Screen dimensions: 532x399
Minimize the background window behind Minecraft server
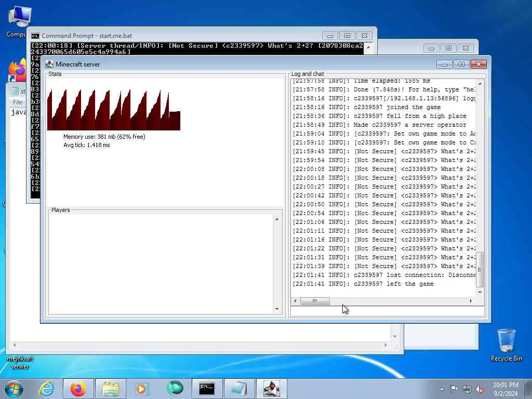(432, 48)
